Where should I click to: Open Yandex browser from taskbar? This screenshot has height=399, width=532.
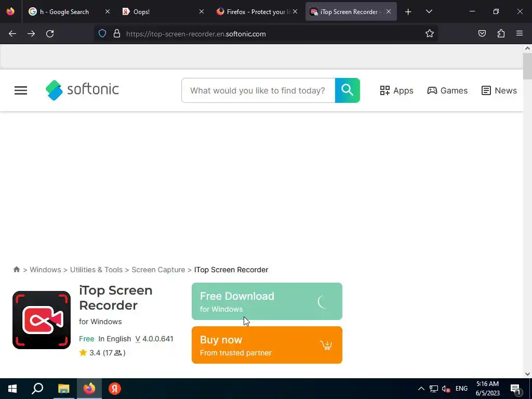[x=115, y=389]
